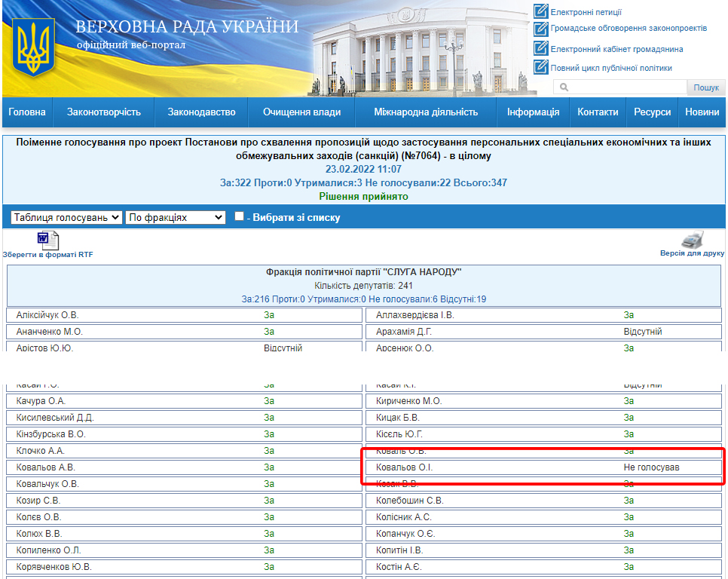The image size is (728, 579).
Task: Enable the Вибрати зі списку checkbox
Action: point(239,216)
